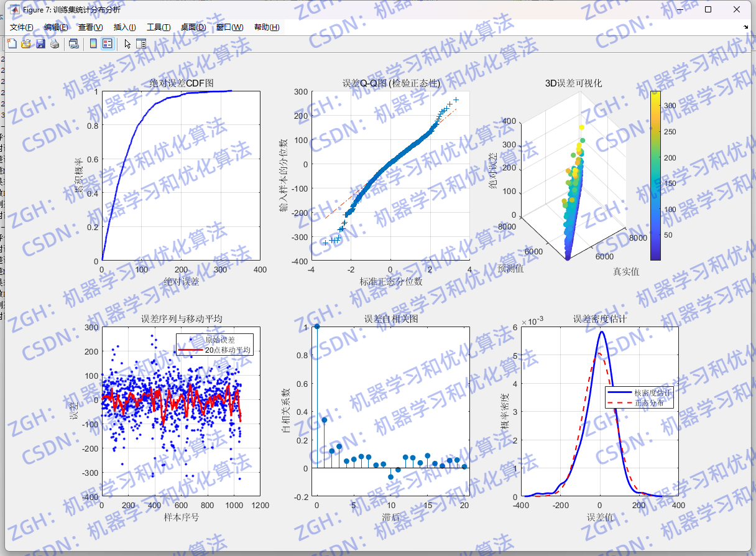Image resolution: width=756 pixels, height=556 pixels.
Task: Open the 插入(I) menu
Action: coord(124,27)
